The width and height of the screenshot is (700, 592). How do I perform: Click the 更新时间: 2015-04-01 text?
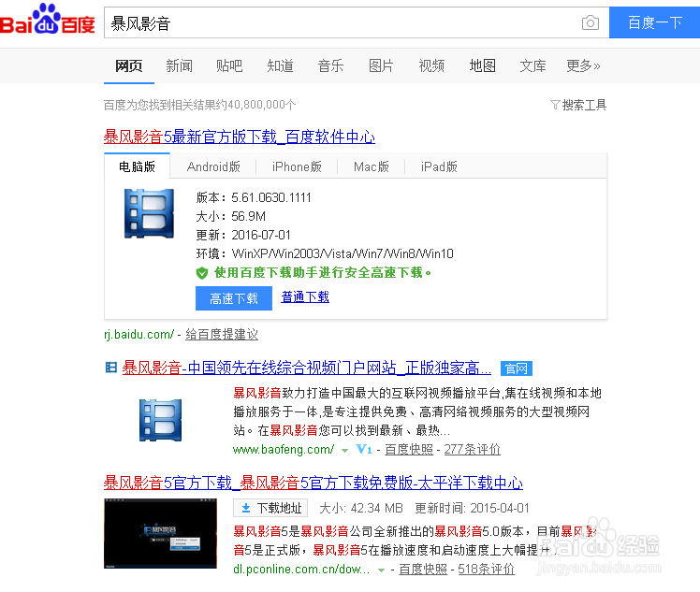[472, 508]
